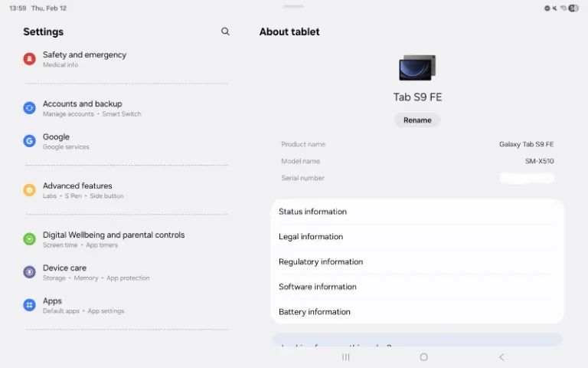Tap the Settings title
This screenshot has height=368, width=588.
click(x=43, y=32)
